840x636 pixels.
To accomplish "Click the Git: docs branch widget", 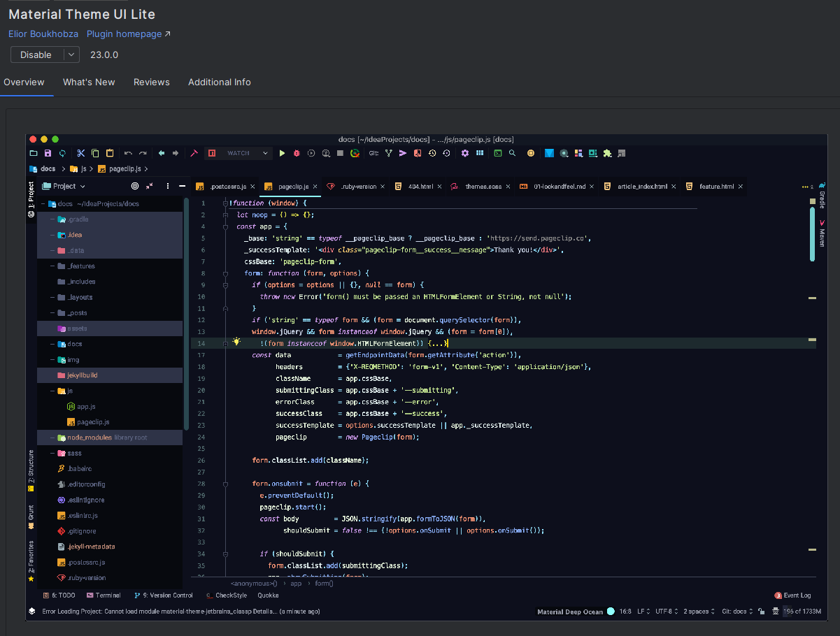I will pyautogui.click(x=737, y=612).
